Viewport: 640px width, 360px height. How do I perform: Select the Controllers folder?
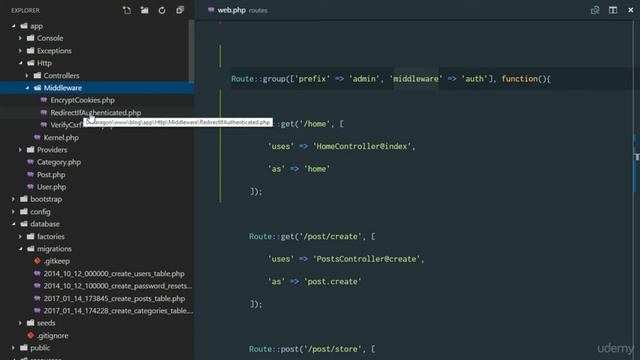point(61,76)
